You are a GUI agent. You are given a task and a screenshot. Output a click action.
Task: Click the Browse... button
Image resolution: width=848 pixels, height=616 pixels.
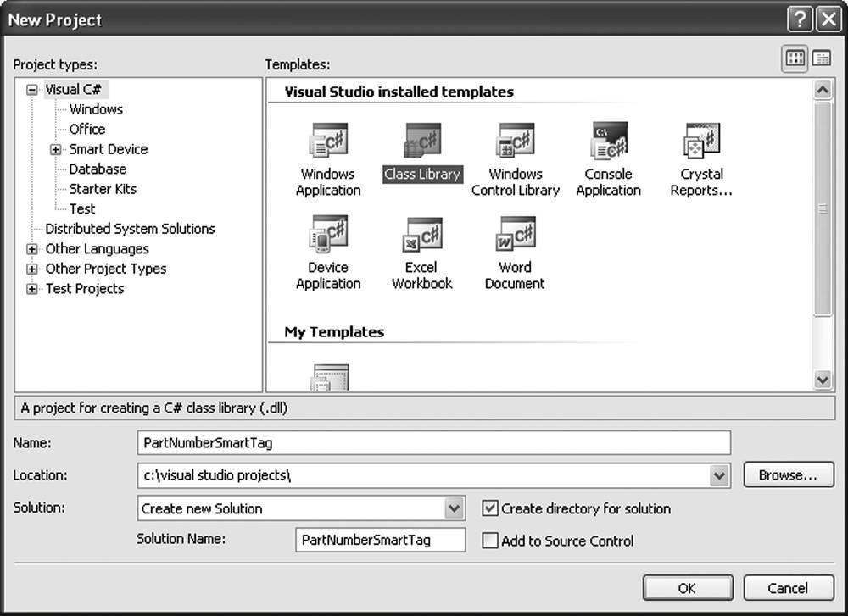tap(789, 475)
